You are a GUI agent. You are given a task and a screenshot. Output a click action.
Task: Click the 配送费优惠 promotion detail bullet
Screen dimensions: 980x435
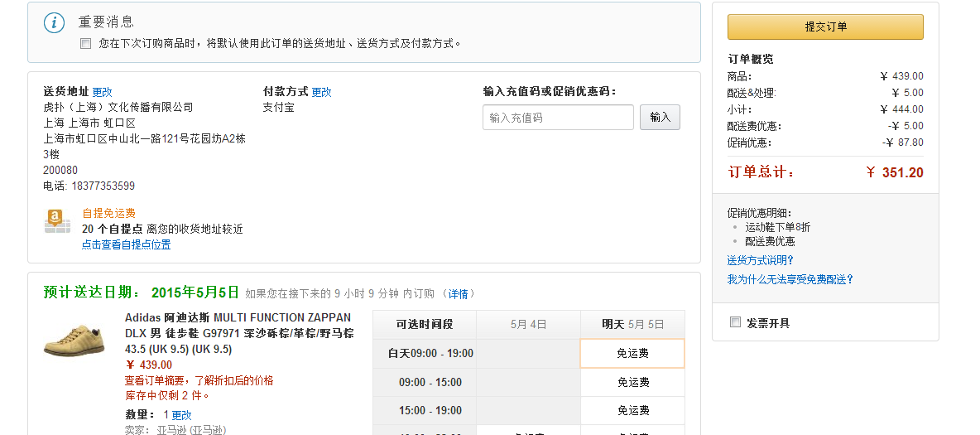click(770, 242)
